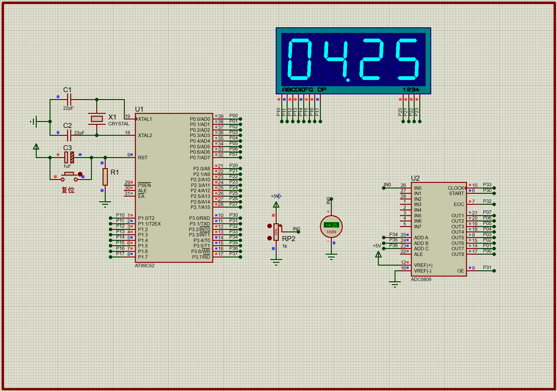Click the ground symbol near U2 VREF(-)
This screenshot has width=557, height=392.
point(395,284)
